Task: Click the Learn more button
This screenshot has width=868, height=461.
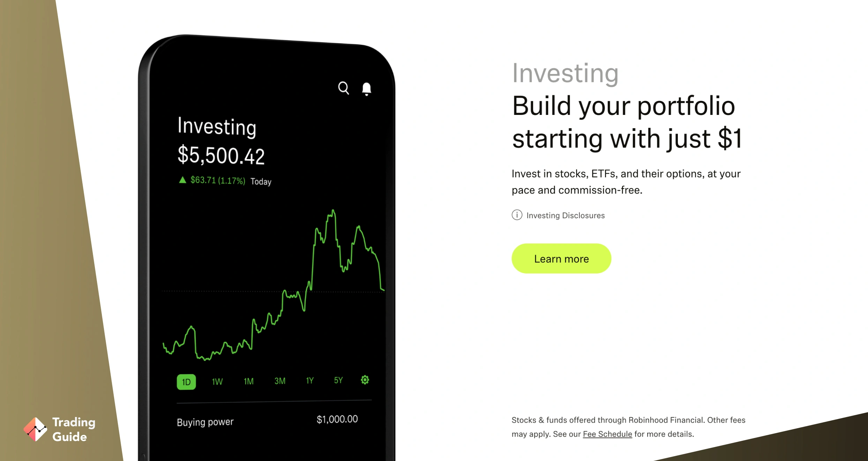Action: [x=561, y=258]
